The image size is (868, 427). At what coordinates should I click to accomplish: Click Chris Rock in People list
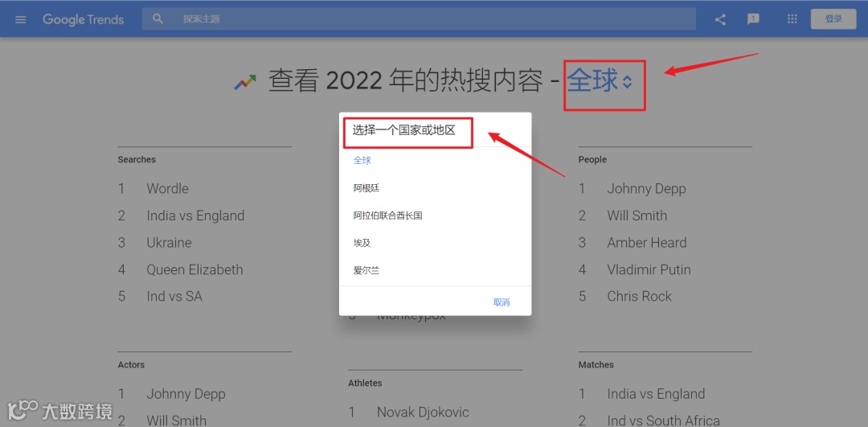tap(640, 296)
